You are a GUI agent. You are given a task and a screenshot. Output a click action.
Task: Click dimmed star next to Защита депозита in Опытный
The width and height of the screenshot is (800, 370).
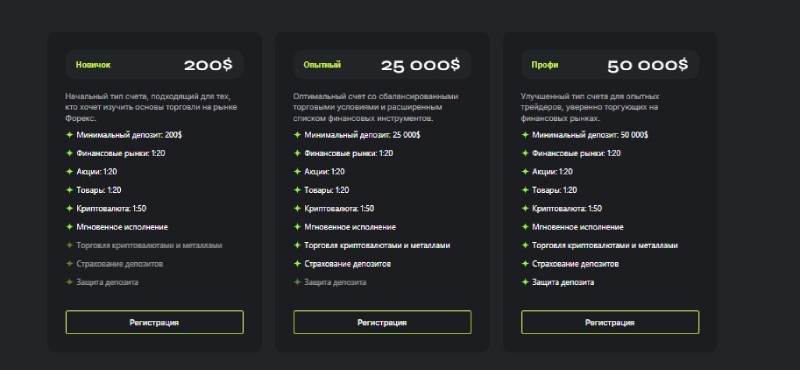297,282
